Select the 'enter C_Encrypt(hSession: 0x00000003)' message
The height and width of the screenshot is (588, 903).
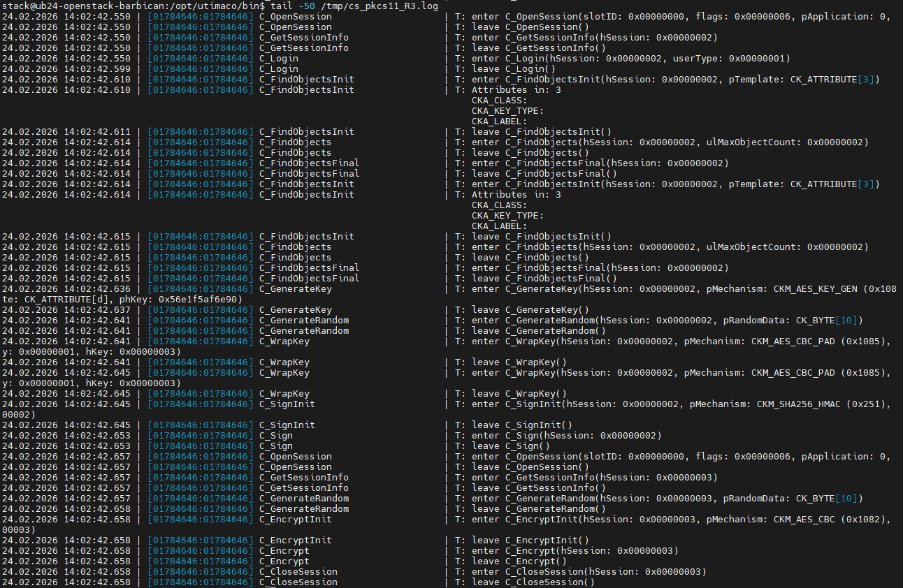tap(575, 551)
